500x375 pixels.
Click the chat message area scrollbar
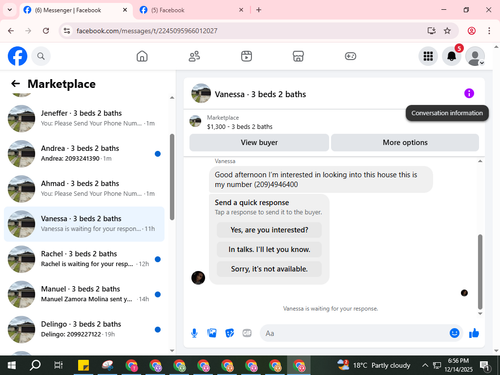pos(480,272)
